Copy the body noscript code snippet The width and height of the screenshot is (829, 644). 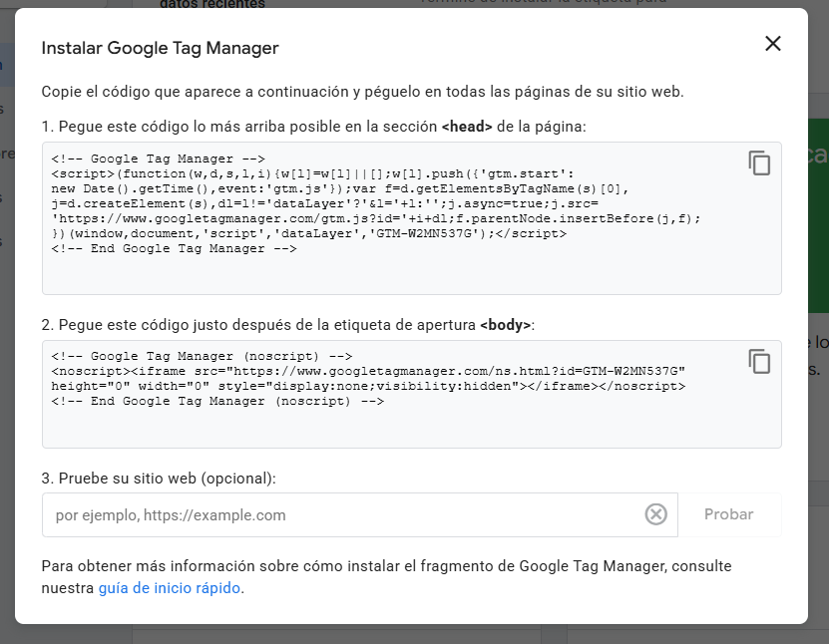(x=760, y=361)
